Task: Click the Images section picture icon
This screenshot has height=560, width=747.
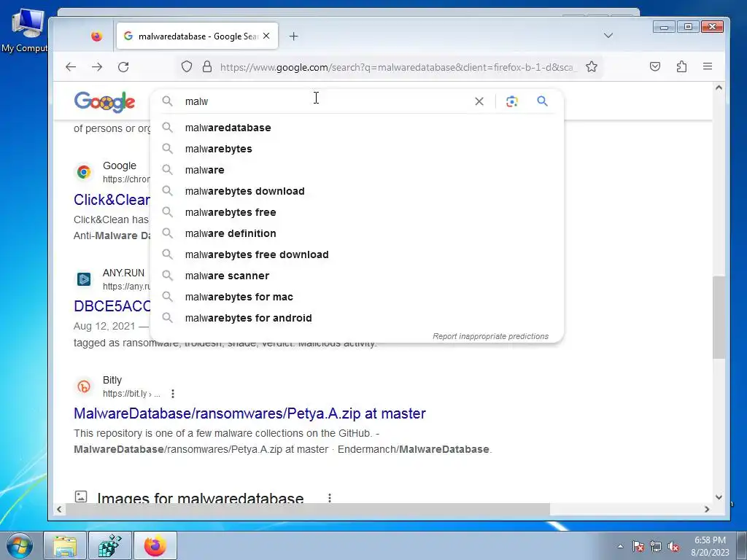Action: click(81, 496)
